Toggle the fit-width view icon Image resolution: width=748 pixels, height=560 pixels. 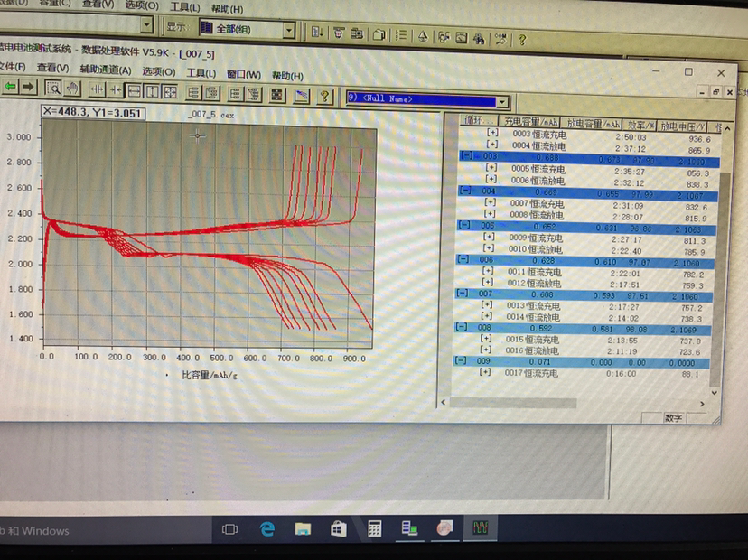coord(134,90)
